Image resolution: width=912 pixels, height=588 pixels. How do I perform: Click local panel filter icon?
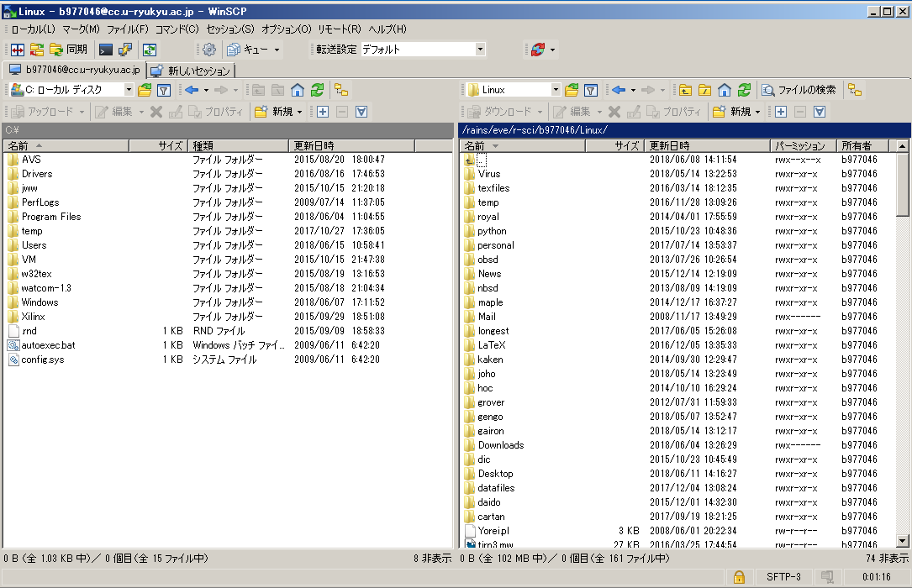(164, 90)
